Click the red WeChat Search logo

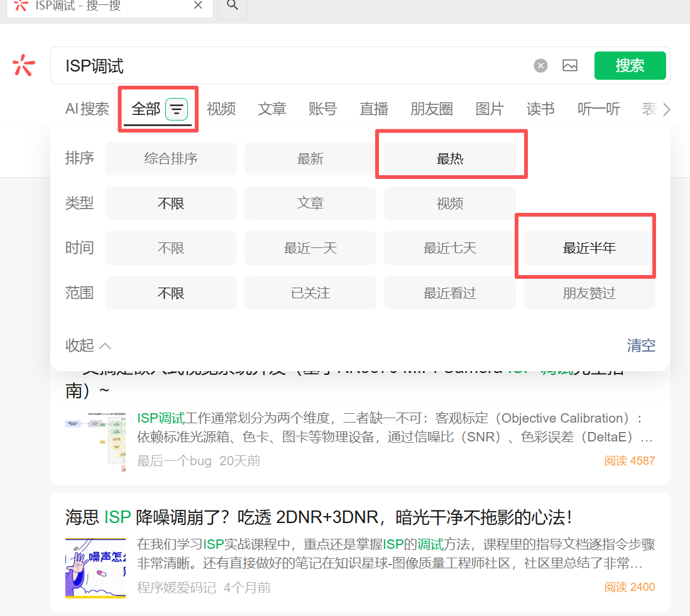point(23,65)
